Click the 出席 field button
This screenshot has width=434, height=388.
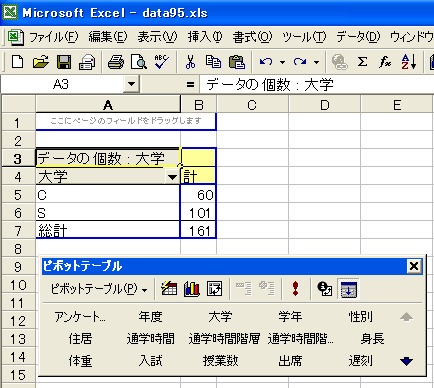[290, 361]
